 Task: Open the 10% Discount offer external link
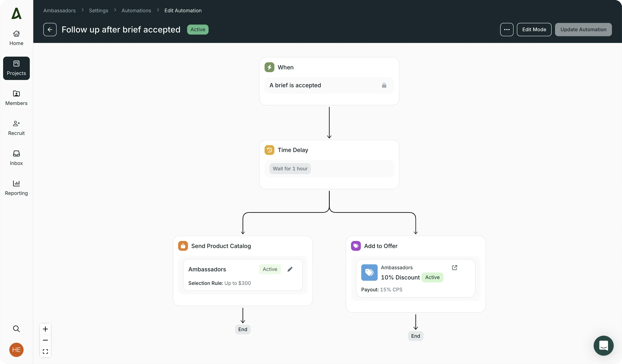pos(455,268)
